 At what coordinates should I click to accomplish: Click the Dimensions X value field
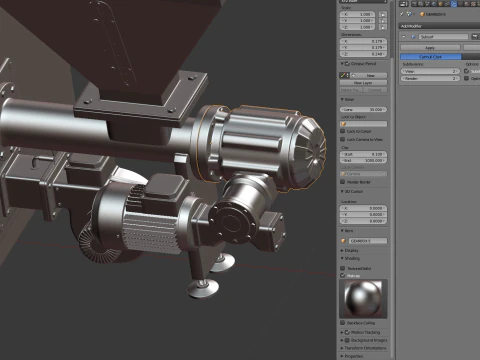coord(363,41)
